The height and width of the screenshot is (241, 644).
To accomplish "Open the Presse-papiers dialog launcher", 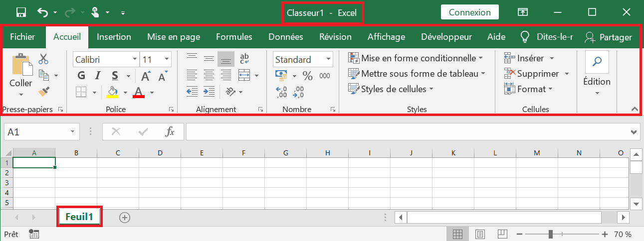I will [61, 109].
